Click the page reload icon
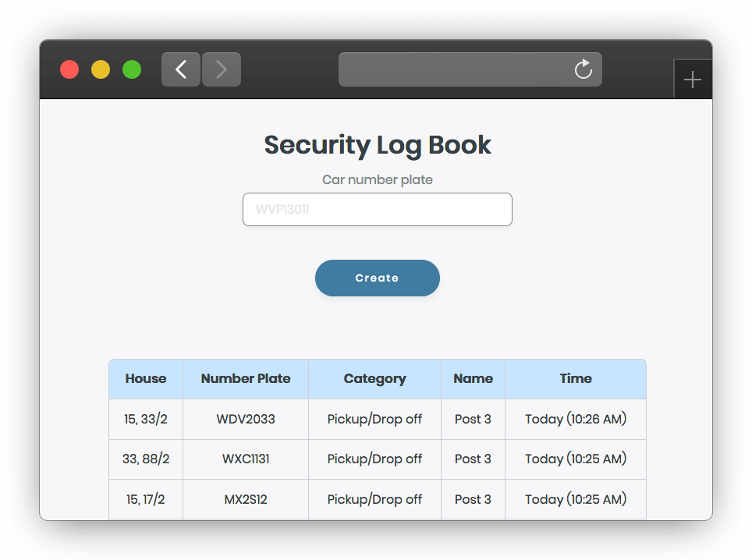The image size is (752, 560). [584, 69]
